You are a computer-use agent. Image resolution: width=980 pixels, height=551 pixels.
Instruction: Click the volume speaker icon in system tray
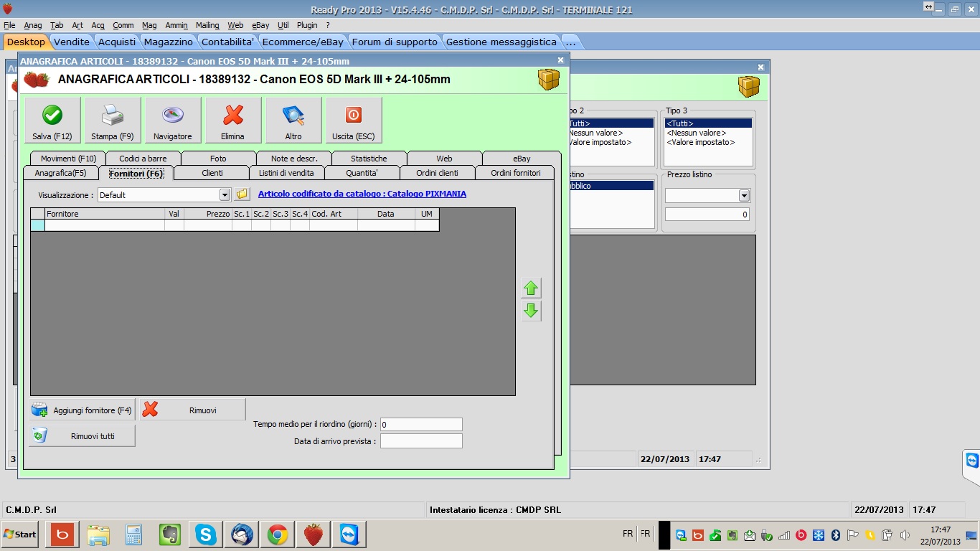[905, 535]
